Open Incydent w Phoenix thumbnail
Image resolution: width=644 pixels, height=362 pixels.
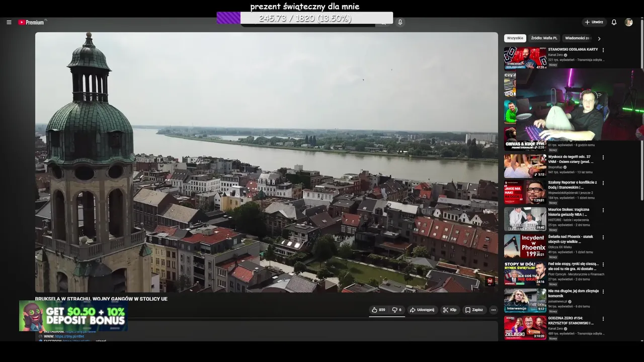click(525, 246)
